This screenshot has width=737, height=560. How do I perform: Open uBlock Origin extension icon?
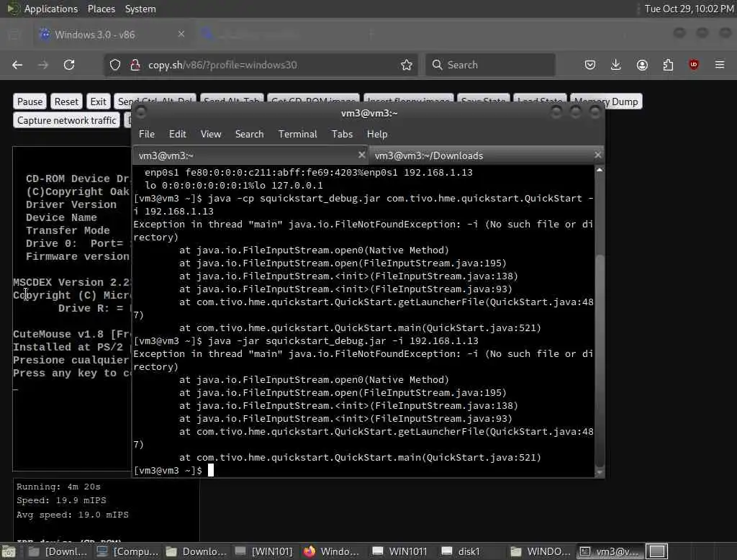click(694, 65)
